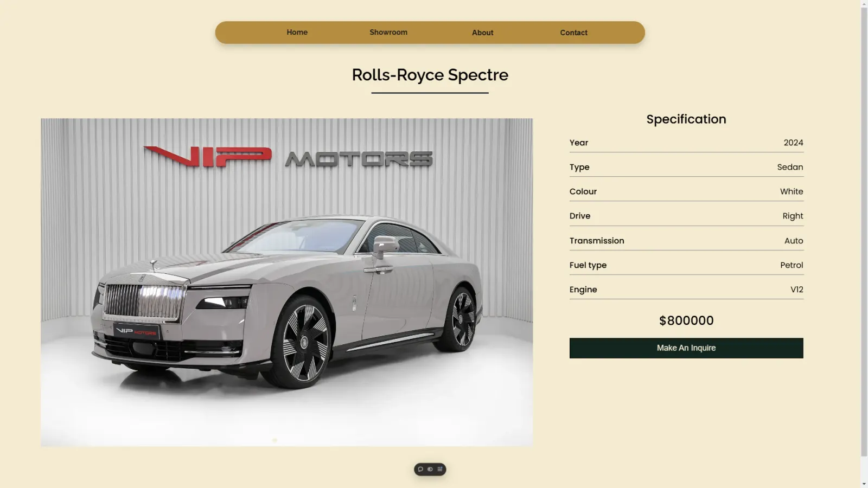Toggle the circular theme icon in floating toolbar

point(430,469)
